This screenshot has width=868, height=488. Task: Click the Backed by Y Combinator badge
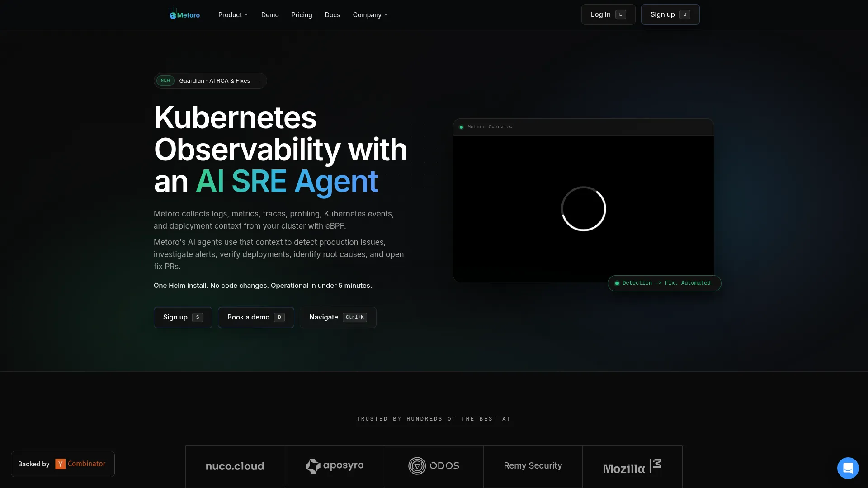[x=63, y=464]
